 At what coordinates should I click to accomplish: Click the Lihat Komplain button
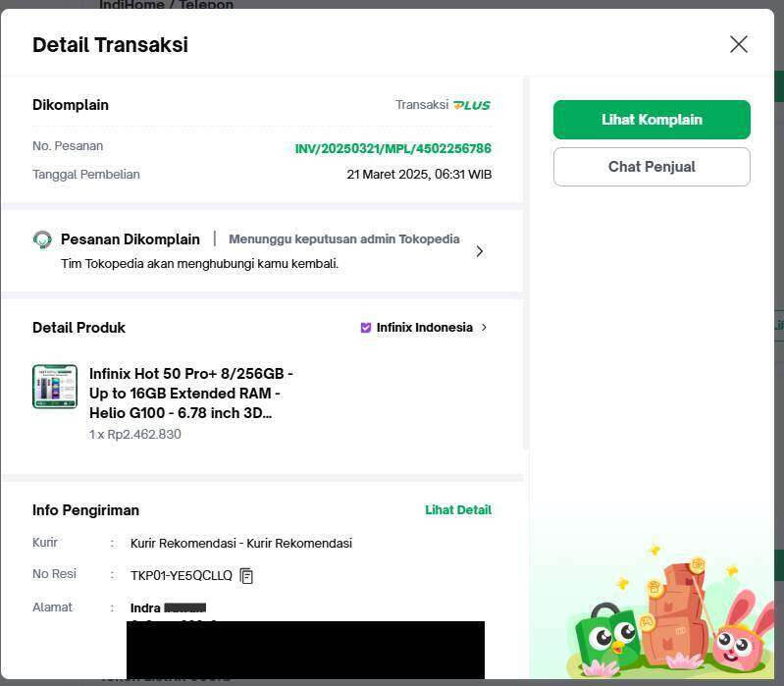[652, 120]
